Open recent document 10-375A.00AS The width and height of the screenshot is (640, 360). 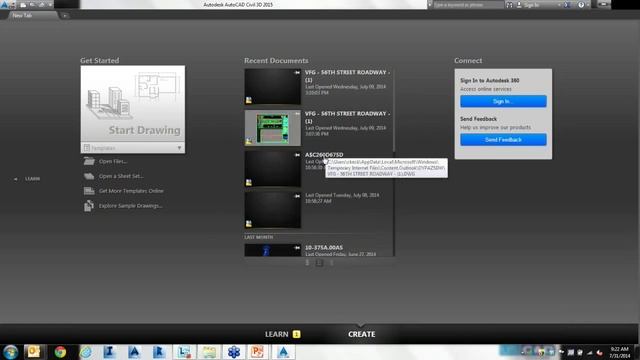pyautogui.click(x=324, y=247)
